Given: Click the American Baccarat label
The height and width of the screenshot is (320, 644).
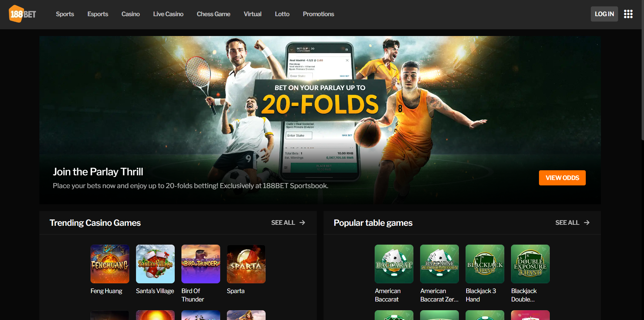Looking at the screenshot, I should (388, 295).
